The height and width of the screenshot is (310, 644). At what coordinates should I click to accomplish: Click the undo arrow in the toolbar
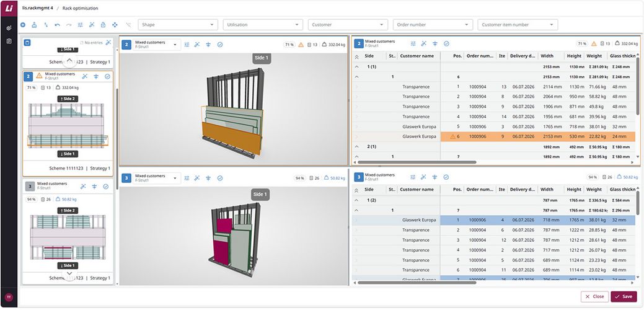pyautogui.click(x=57, y=25)
